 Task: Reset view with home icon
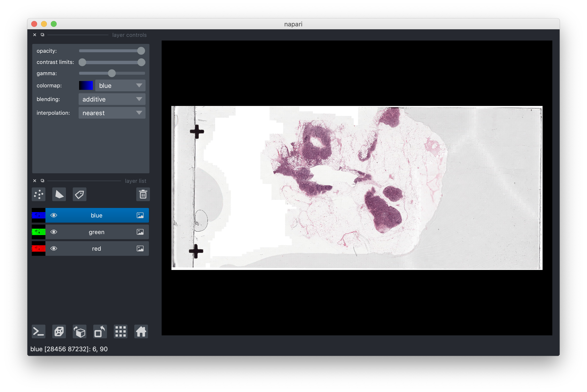click(141, 332)
